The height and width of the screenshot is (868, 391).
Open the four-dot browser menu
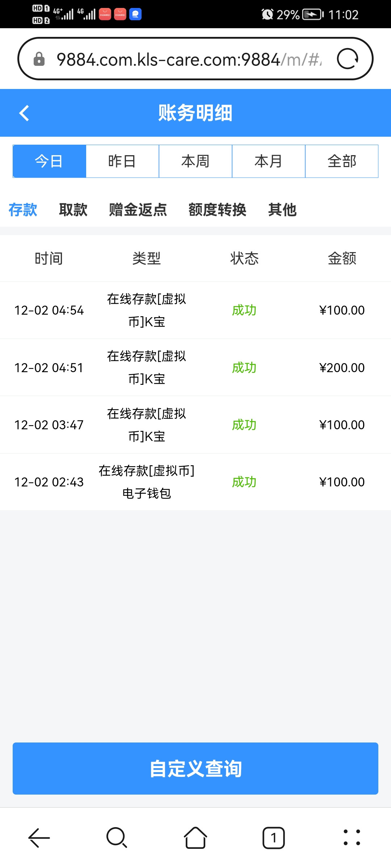coord(352,838)
